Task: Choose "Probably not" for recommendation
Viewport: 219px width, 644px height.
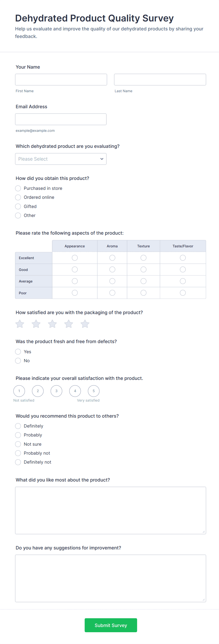Action: [x=18, y=453]
